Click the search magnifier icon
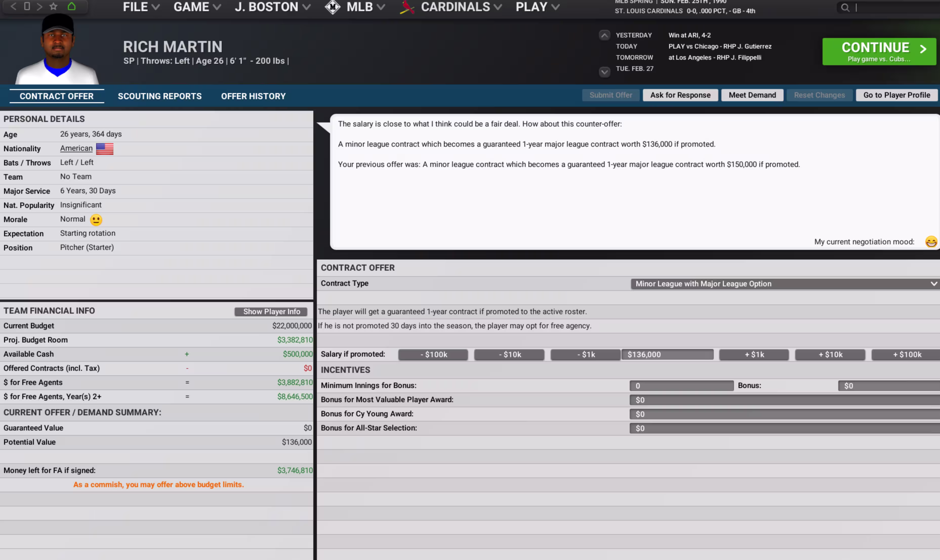 tap(845, 8)
